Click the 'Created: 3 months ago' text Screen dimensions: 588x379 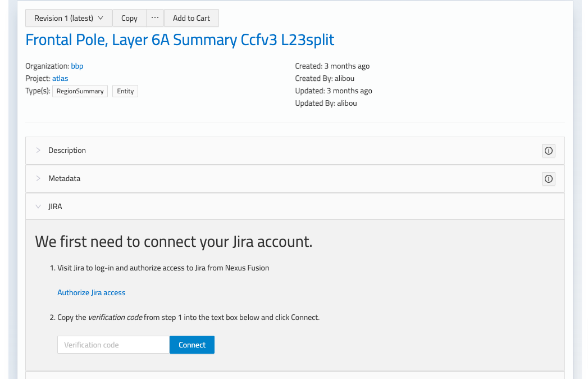point(332,66)
